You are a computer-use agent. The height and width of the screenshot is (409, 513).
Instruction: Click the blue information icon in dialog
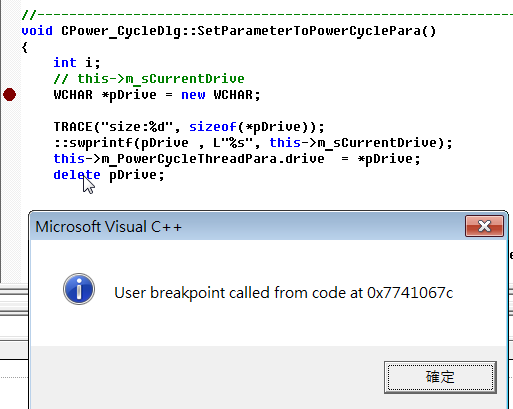pyautogui.click(x=79, y=289)
